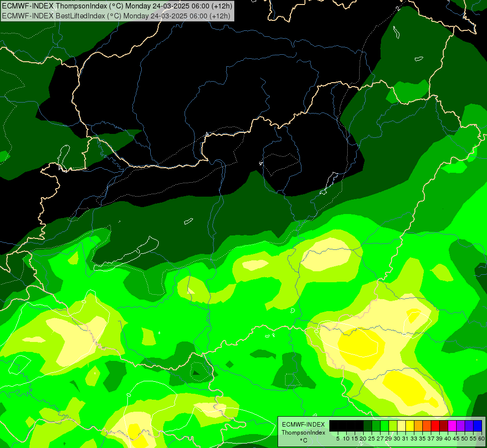Viewport: 487px width, 448px height.
Task: Select the medium green 25–27 legend swatch
Action: (x=376, y=426)
